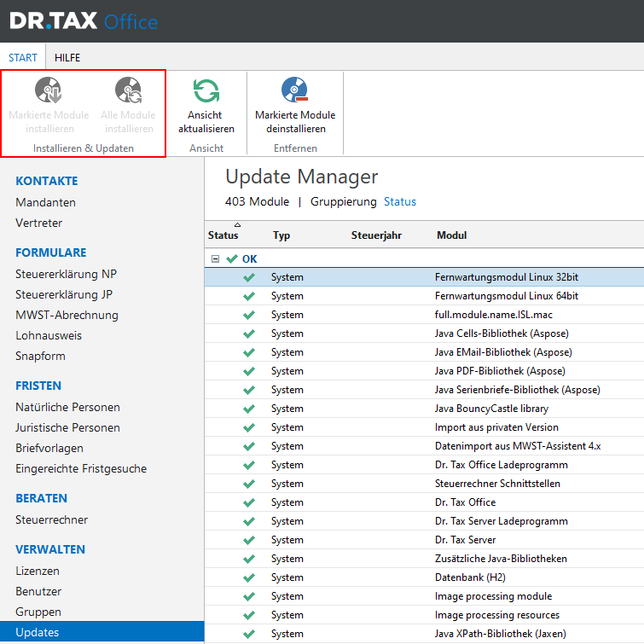
Task: Open Benutzer in the sidebar
Action: [38, 591]
